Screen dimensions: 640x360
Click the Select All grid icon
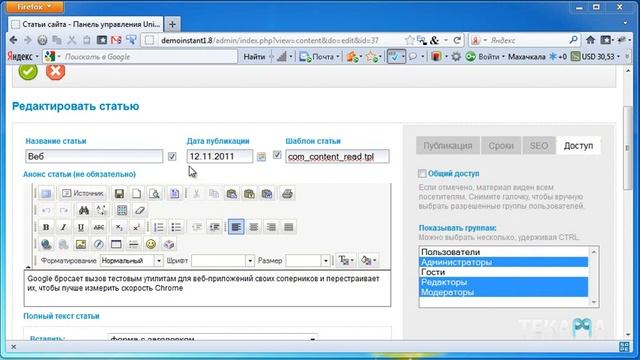click(122, 210)
